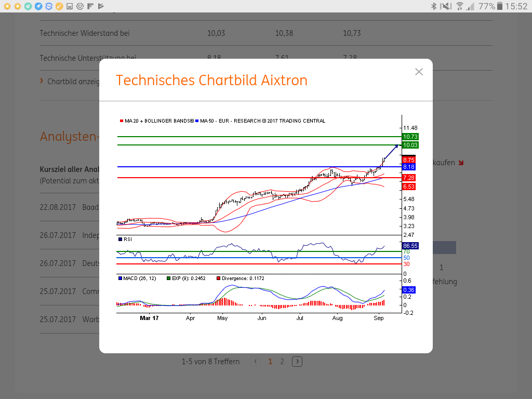Click the blue MA 50 legend swatch
This screenshot has width=532, height=399.
(x=197, y=121)
